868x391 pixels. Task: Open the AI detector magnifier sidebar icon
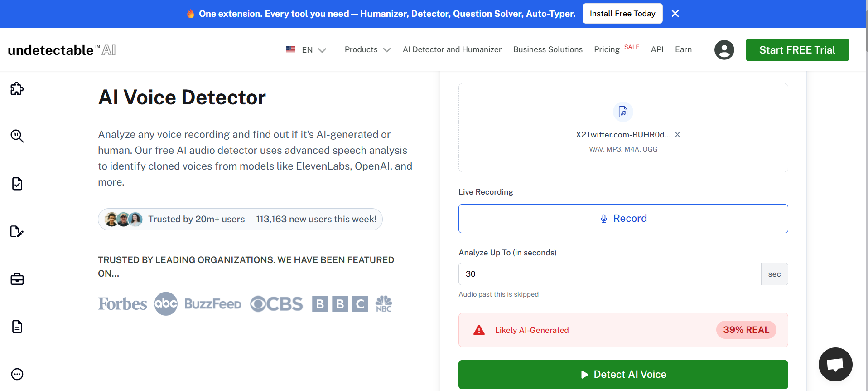[17, 136]
